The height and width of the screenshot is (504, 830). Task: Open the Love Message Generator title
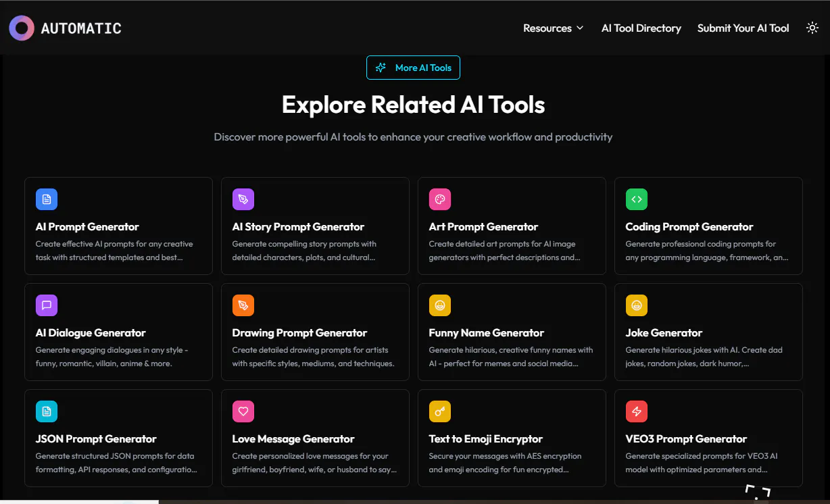[293, 439]
